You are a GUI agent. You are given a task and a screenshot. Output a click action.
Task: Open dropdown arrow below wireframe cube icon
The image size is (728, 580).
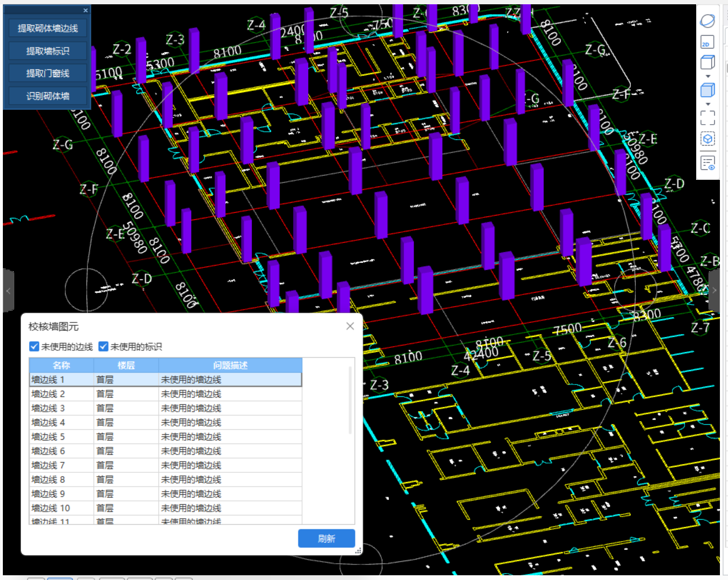point(708,76)
